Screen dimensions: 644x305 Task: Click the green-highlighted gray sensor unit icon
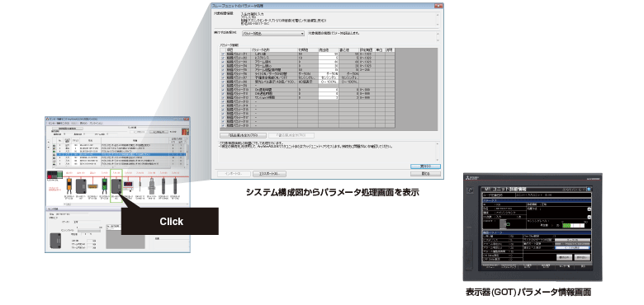116,186
